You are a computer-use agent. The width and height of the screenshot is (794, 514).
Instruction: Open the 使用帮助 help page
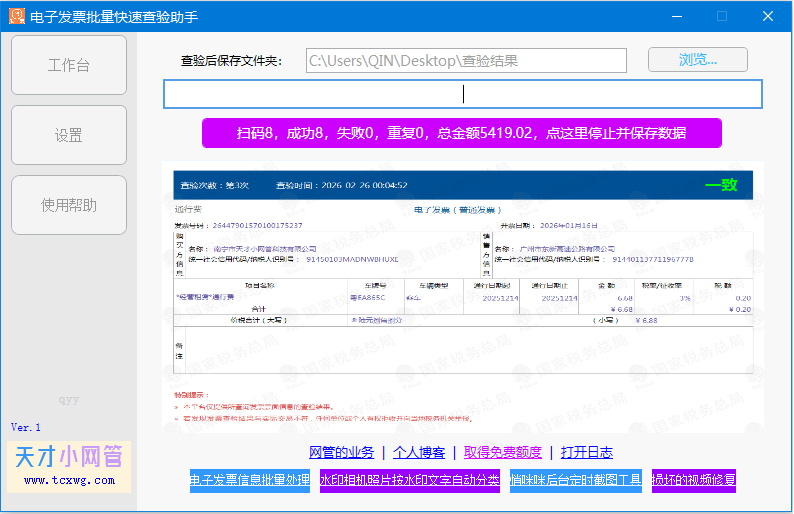coord(69,206)
